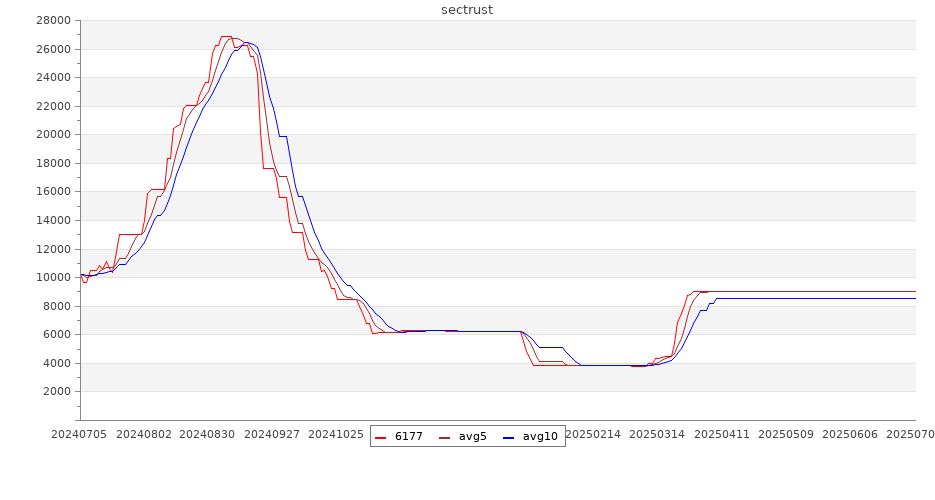Click the red line swatch beside 6177
Image resolution: width=935 pixels, height=500 pixels.
click(x=383, y=437)
